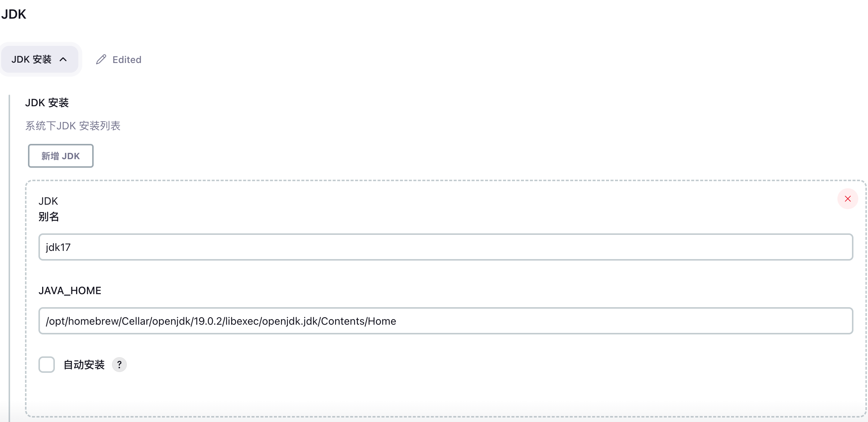
Task: Click the delete JDK entry icon
Action: [847, 199]
